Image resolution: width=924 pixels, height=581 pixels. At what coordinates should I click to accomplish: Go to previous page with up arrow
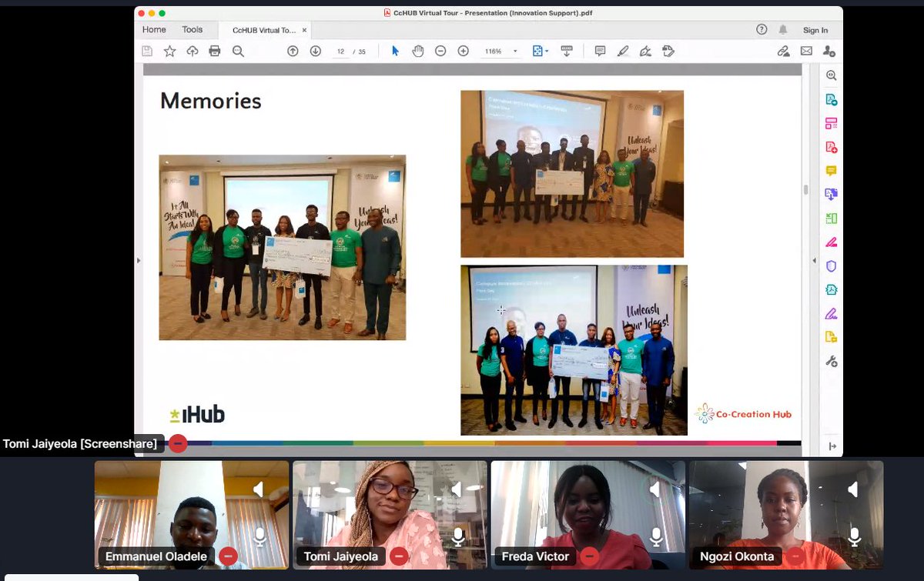(x=293, y=51)
